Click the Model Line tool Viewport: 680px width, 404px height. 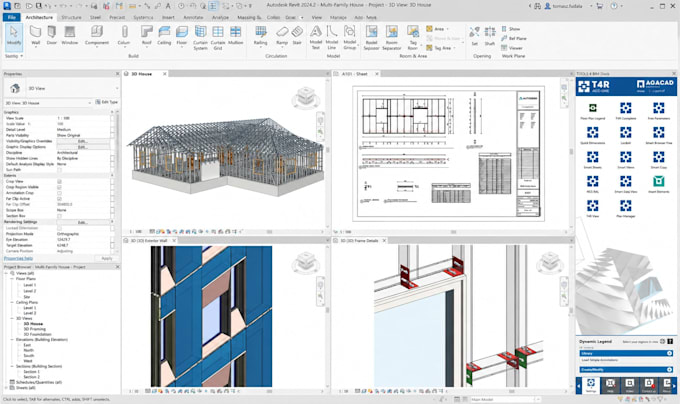pos(332,38)
